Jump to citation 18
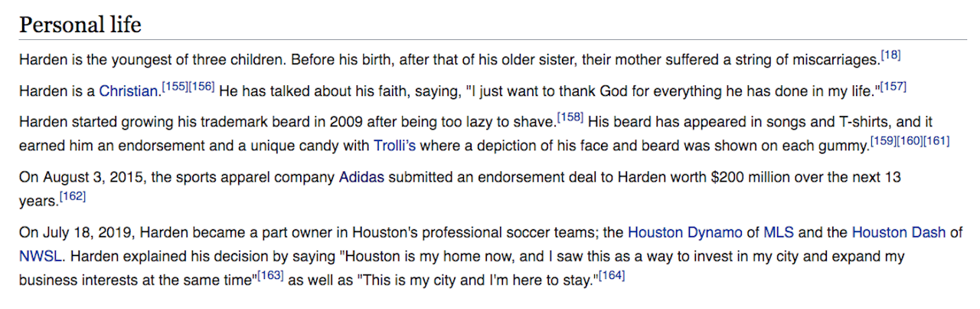The height and width of the screenshot is (309, 980). 891,55
